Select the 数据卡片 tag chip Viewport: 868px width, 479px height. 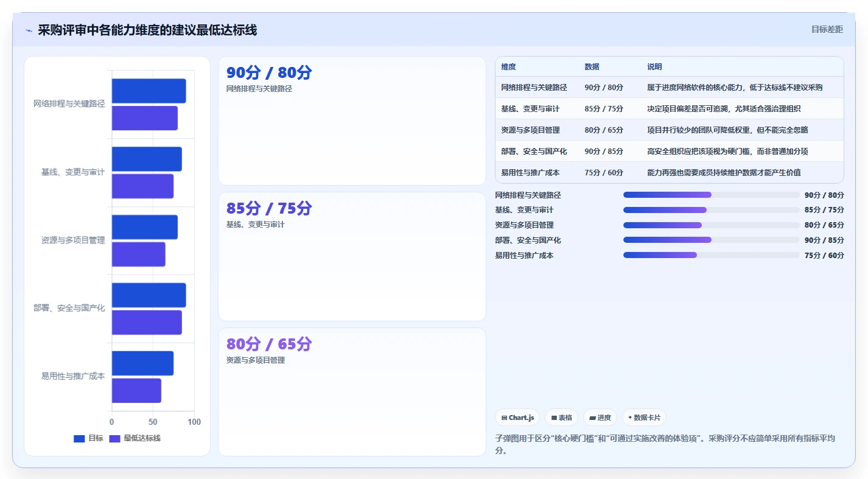click(x=644, y=418)
